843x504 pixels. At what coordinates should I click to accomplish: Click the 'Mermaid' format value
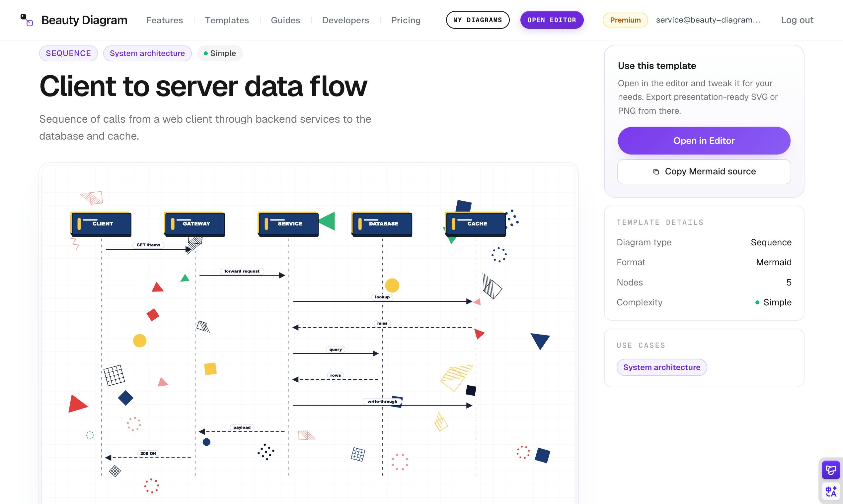coord(774,262)
